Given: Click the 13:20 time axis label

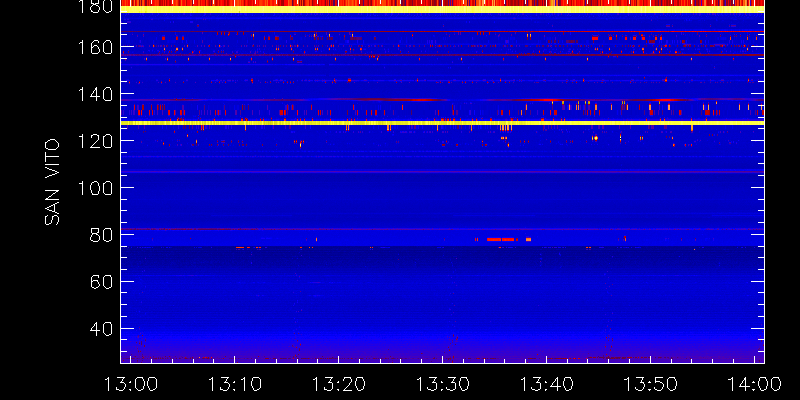Looking at the screenshot, I should [x=338, y=384].
